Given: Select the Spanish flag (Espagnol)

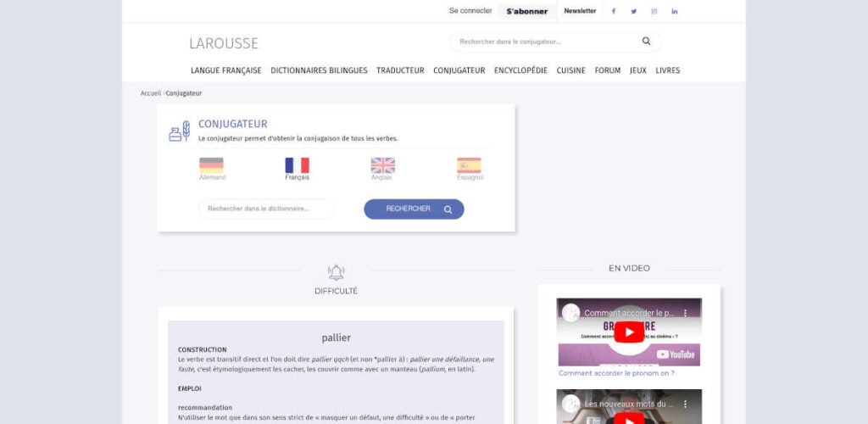Looking at the screenshot, I should click(x=469, y=165).
